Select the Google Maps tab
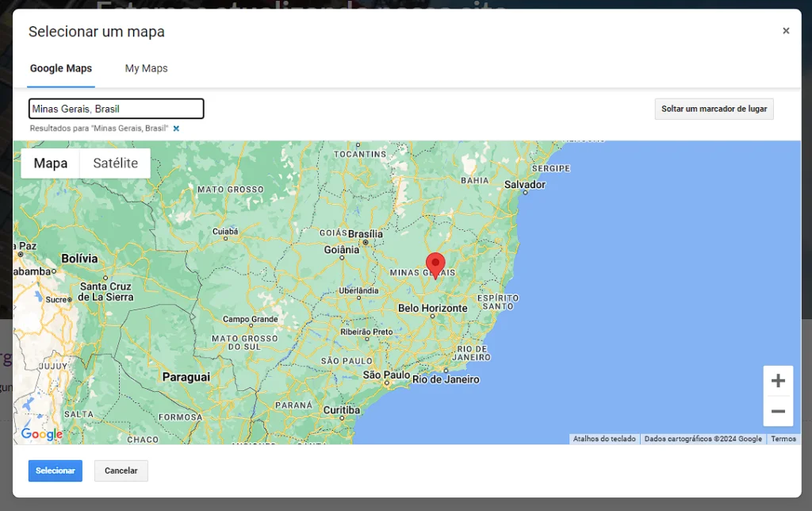Image resolution: width=812 pixels, height=511 pixels. (x=61, y=68)
